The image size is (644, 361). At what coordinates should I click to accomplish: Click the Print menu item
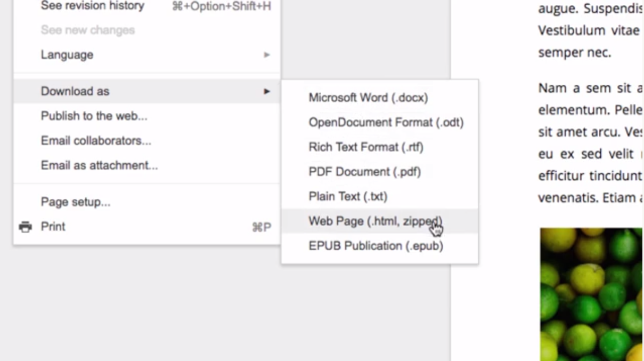point(146,227)
